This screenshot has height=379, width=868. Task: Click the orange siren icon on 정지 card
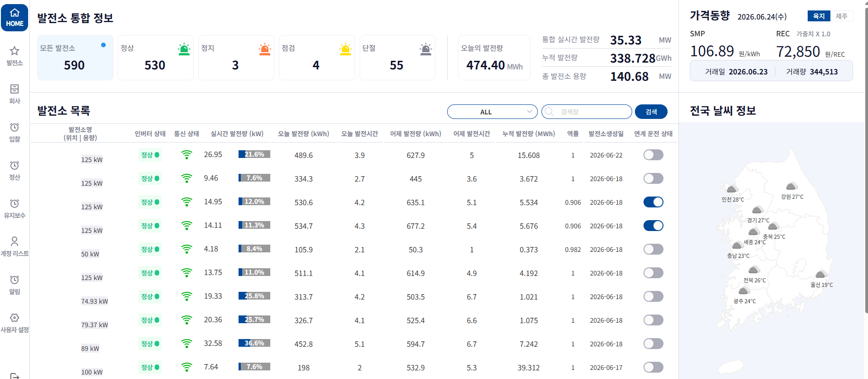pos(265,49)
